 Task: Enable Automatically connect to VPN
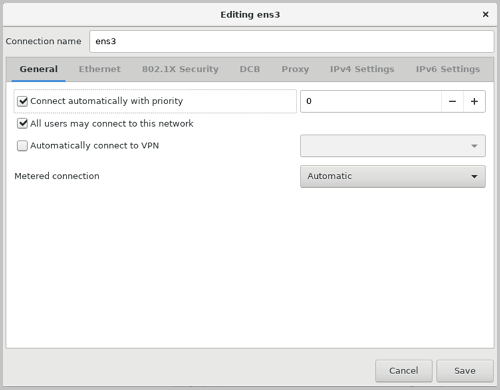[22, 146]
